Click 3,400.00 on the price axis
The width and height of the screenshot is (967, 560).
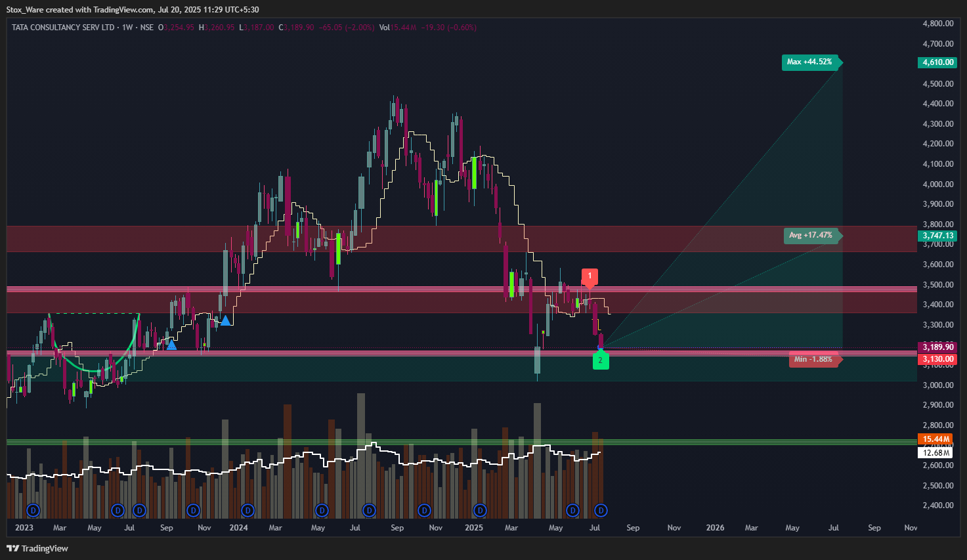point(938,305)
